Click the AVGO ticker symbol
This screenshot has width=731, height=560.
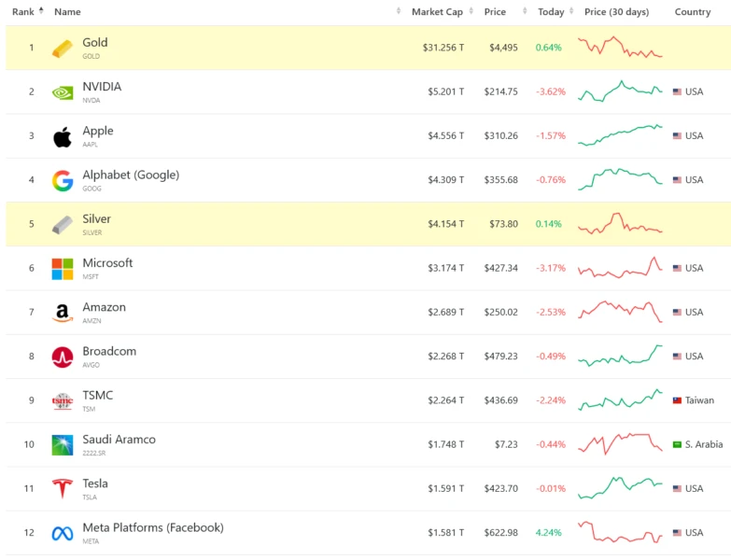pyautogui.click(x=91, y=365)
